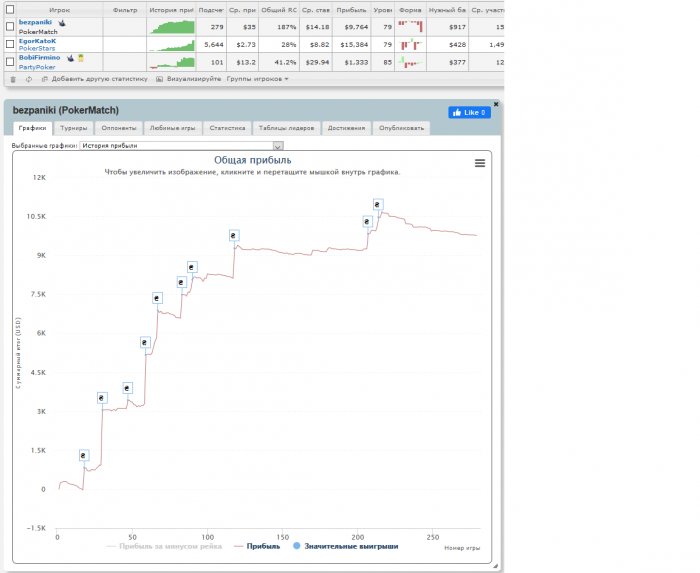Open the Группы игроков dropdown
This screenshot has height=573, width=700.
tap(257, 78)
